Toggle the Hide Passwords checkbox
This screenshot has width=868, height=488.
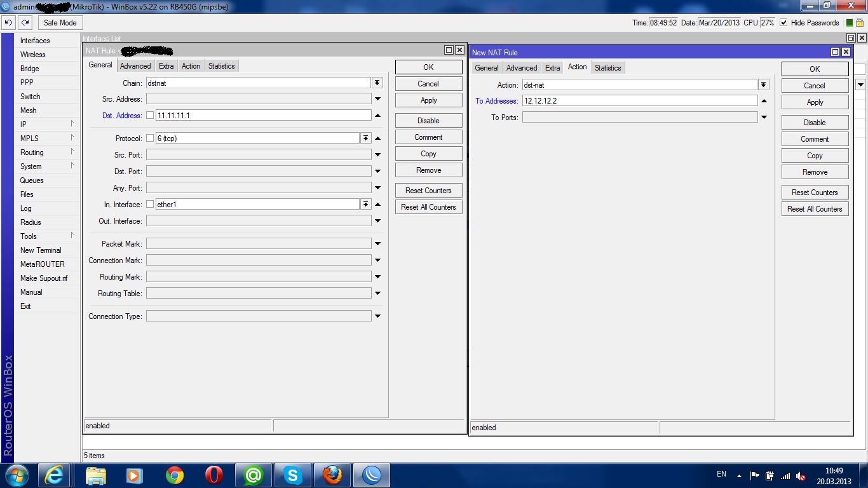coord(783,23)
